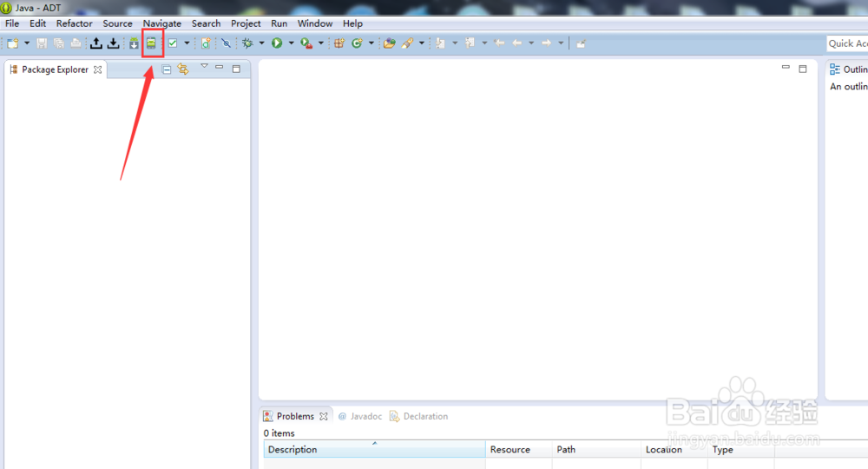
Task: Click the Save floppy disk icon
Action: 42,43
